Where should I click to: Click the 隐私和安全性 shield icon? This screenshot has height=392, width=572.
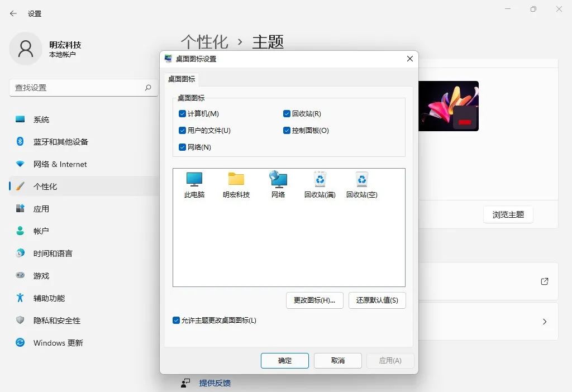pos(20,320)
